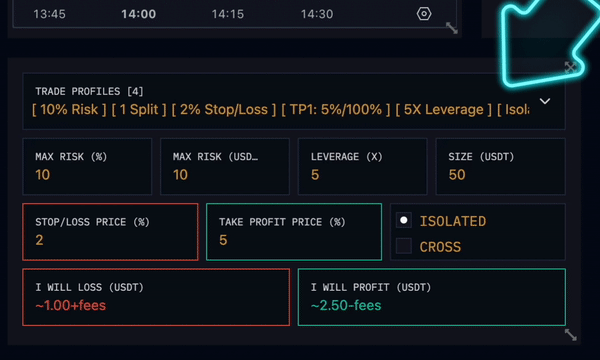Select the Isolated margin mode
The image size is (600, 360).
404,220
